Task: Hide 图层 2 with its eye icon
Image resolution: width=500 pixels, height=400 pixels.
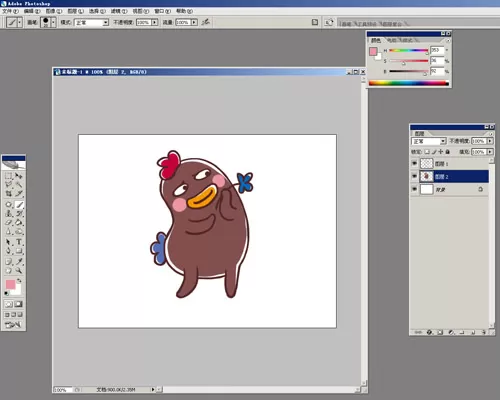Action: tap(414, 176)
